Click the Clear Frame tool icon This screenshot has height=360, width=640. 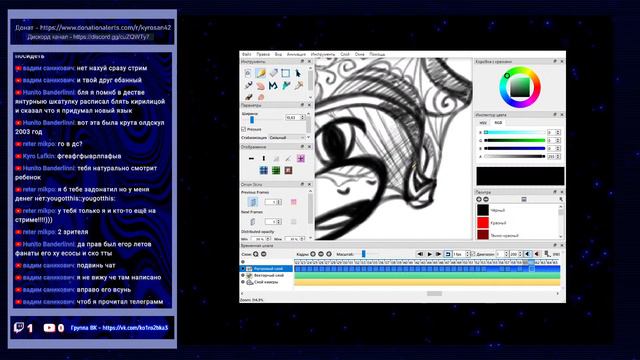pos(248,73)
